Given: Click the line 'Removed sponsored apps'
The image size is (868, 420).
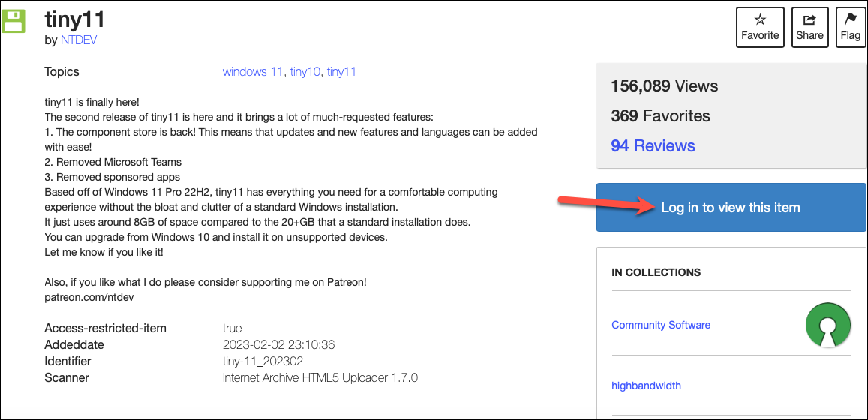Looking at the screenshot, I should 113,178.
